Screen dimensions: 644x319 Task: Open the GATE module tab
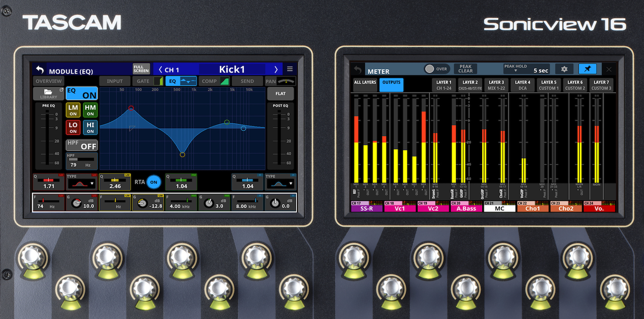pyautogui.click(x=148, y=81)
